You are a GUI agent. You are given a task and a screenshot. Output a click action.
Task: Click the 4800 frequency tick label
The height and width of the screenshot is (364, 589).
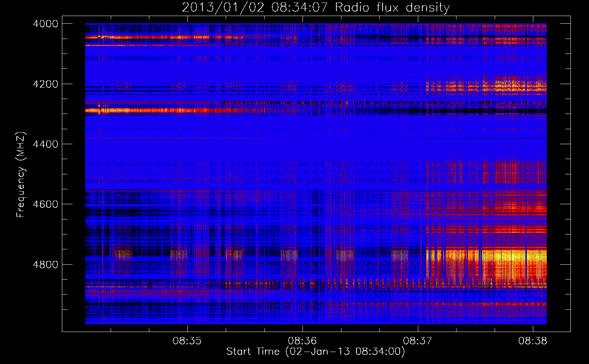[46, 264]
